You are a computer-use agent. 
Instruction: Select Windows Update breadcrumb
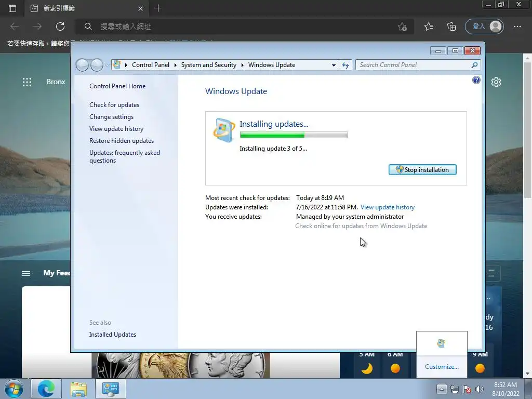(272, 65)
